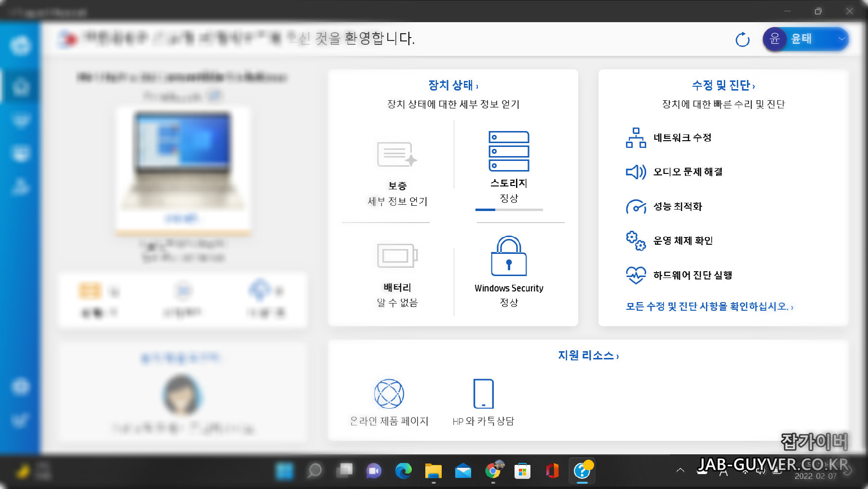Click the storage usage progress bar
This screenshot has width=868, height=489.
[x=508, y=210]
